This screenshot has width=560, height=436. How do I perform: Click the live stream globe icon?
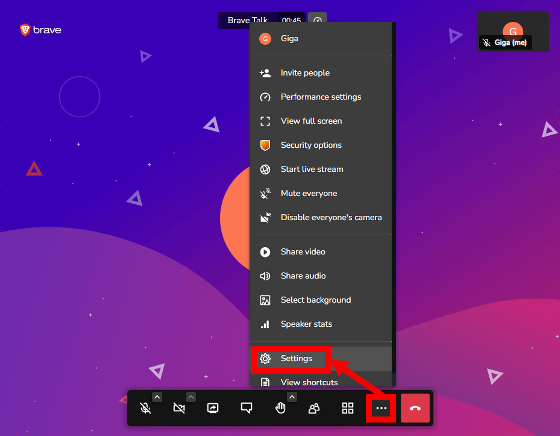[265, 169]
